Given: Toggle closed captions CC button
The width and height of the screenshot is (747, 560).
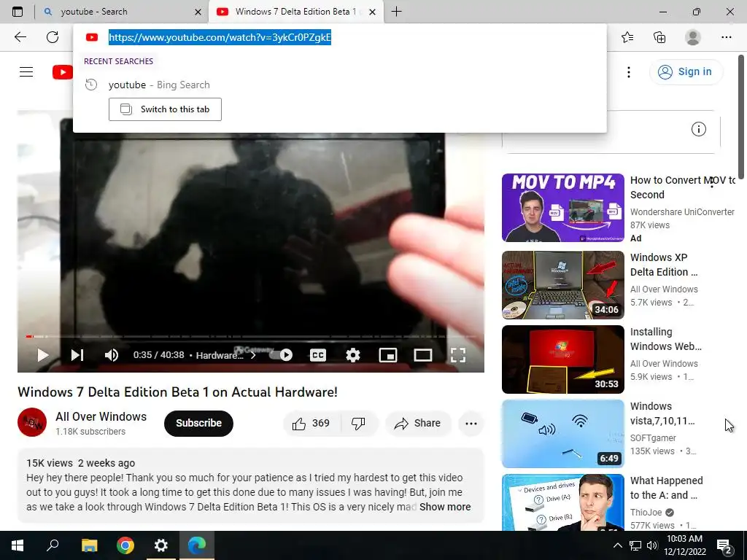Looking at the screenshot, I should pyautogui.click(x=318, y=355).
